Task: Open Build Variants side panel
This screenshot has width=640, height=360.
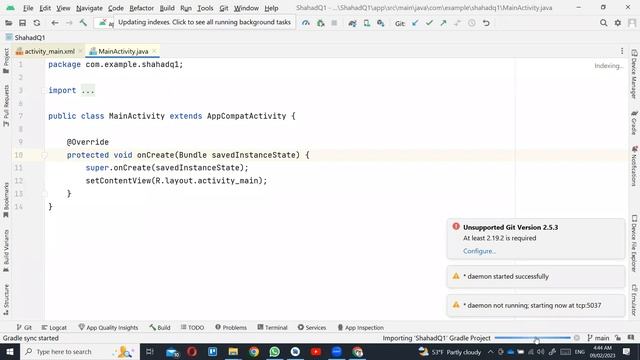Action: click(x=6, y=250)
